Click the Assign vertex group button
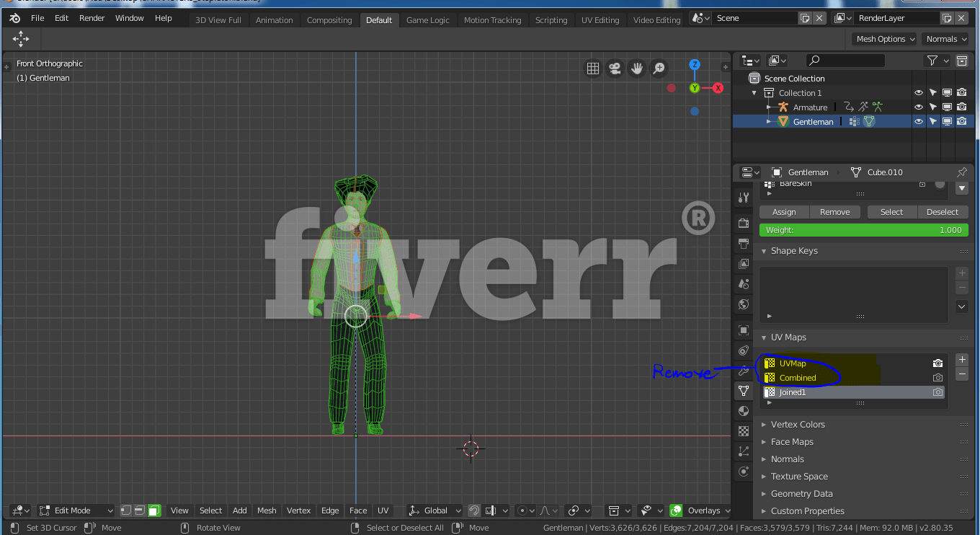The height and width of the screenshot is (535, 980). pos(784,212)
